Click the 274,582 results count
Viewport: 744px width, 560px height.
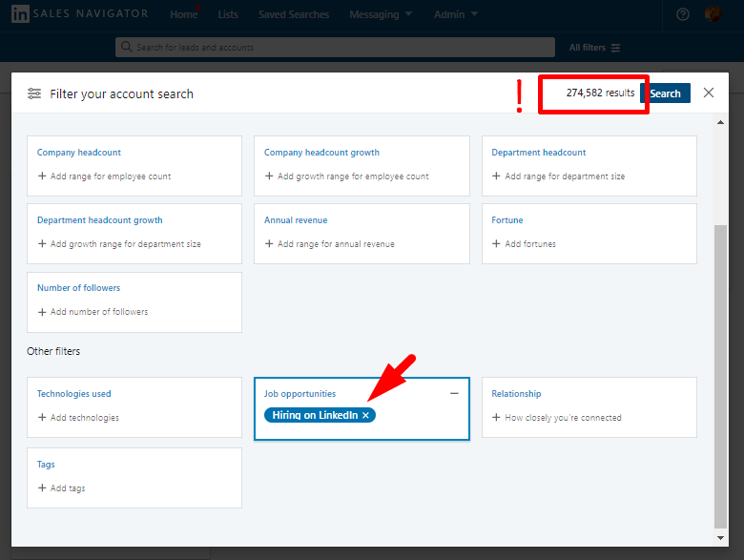click(x=600, y=93)
